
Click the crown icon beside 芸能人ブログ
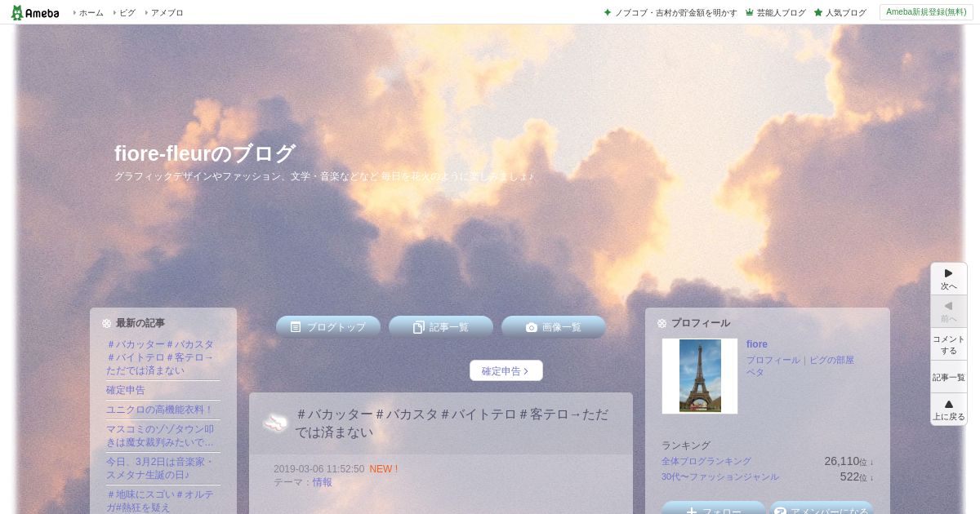pyautogui.click(x=749, y=12)
